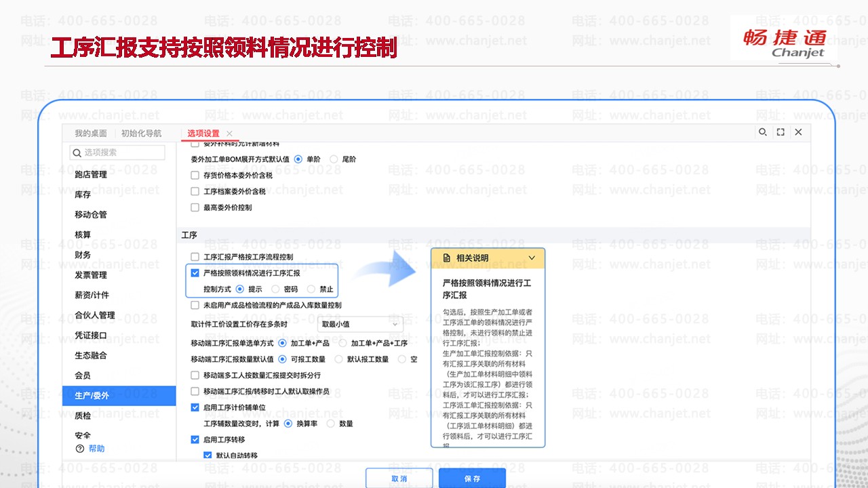Open the 移动仓管 settings category
This screenshot has height=488, width=868.
(x=91, y=215)
